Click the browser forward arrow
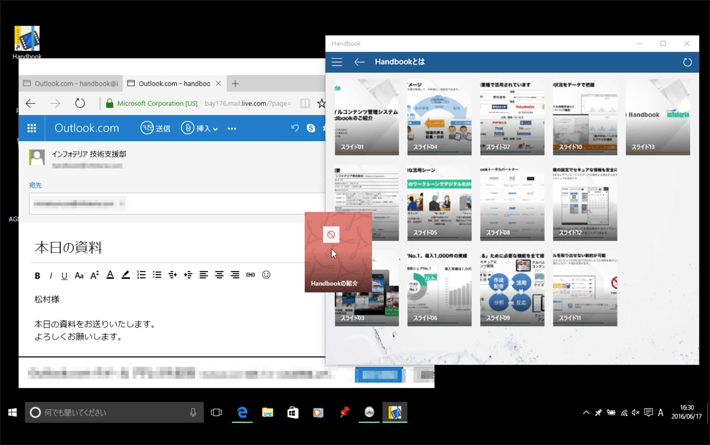Image resolution: width=710 pixels, height=445 pixels. (55, 104)
